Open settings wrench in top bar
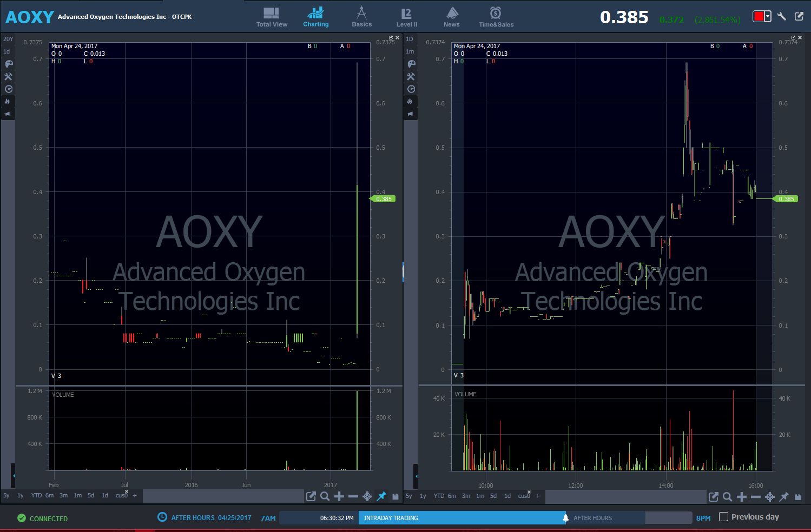The height and width of the screenshot is (532, 811). [782, 16]
